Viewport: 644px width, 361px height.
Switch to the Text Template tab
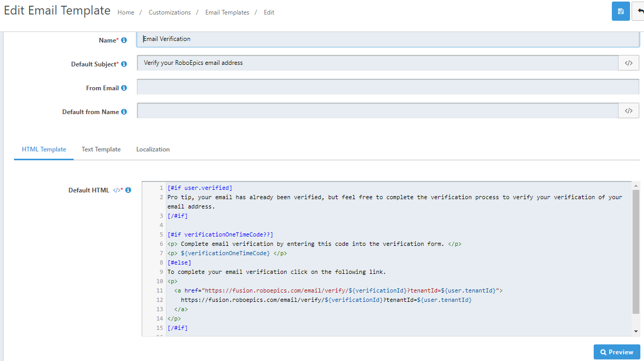(101, 149)
